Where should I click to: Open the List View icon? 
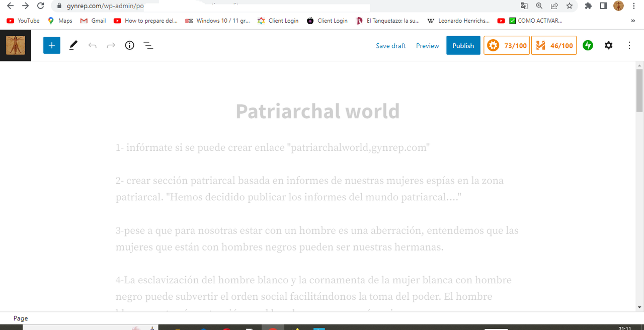click(x=148, y=45)
